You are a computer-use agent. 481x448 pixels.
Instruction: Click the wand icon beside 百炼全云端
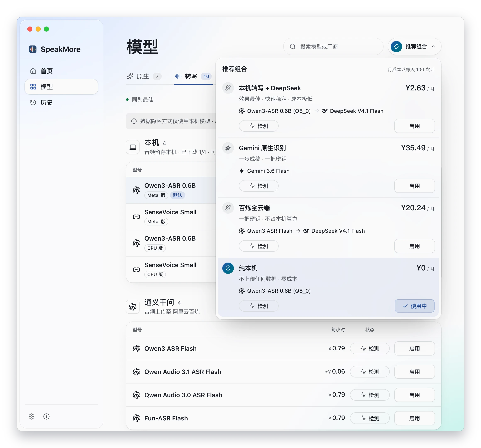tap(228, 208)
